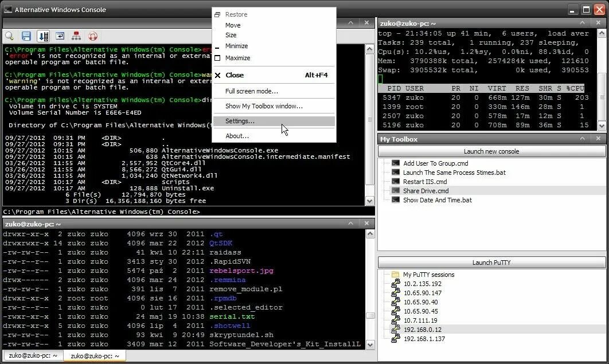Click the script icon beside Restart IIS.cmd
The height and width of the screenshot is (364, 609).
click(x=395, y=182)
